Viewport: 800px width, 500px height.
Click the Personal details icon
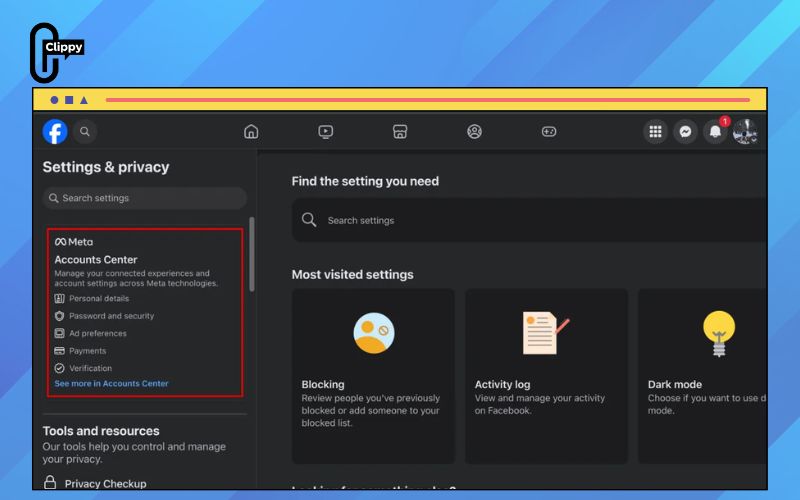point(60,298)
